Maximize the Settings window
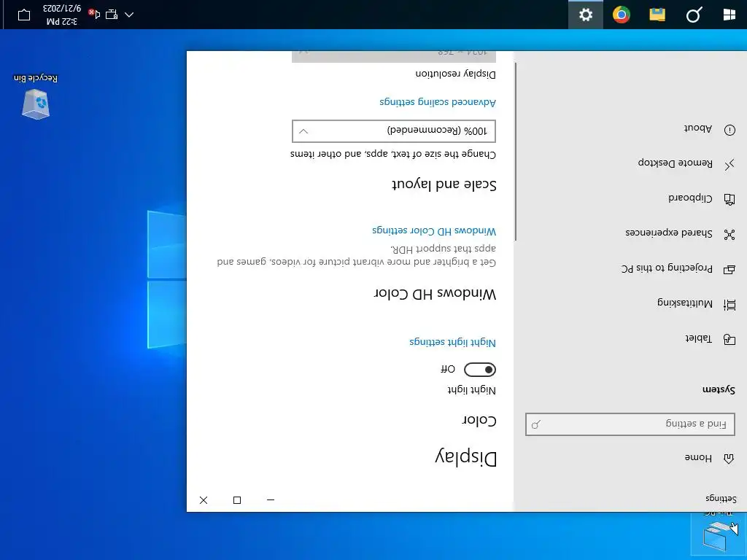Screen dimensions: 747x560 tap(237, 500)
